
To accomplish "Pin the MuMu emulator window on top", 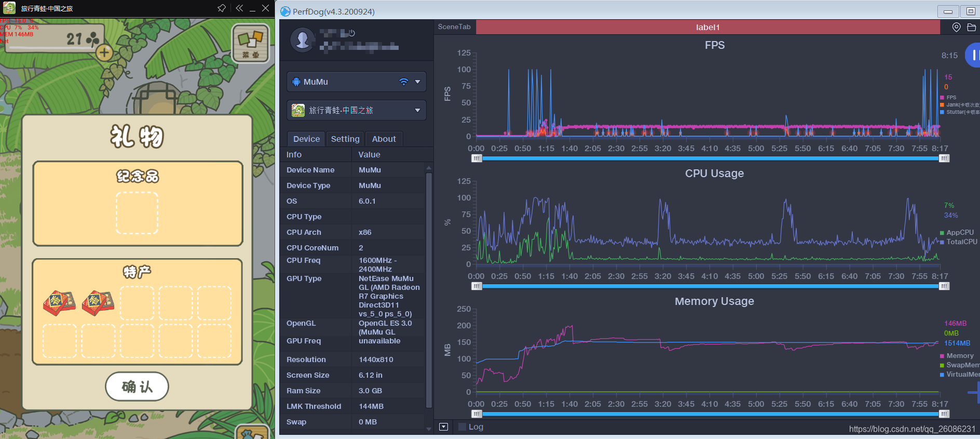I will pos(222,8).
